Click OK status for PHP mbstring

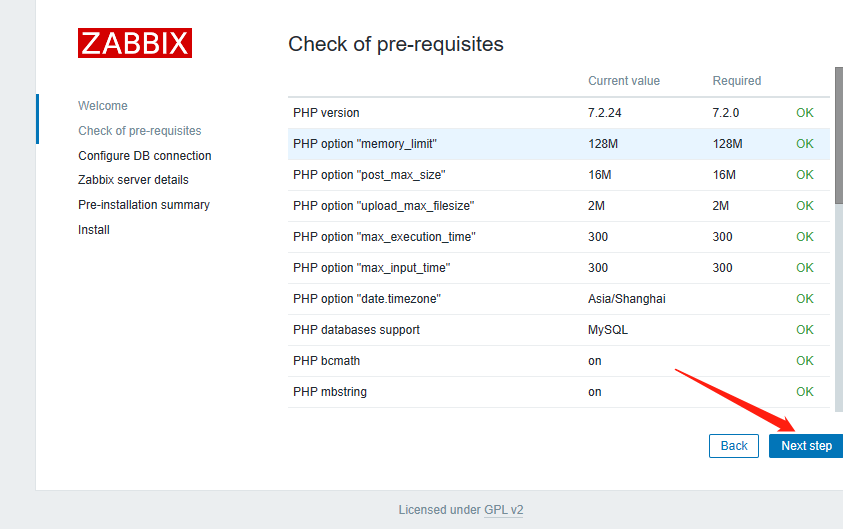(804, 392)
